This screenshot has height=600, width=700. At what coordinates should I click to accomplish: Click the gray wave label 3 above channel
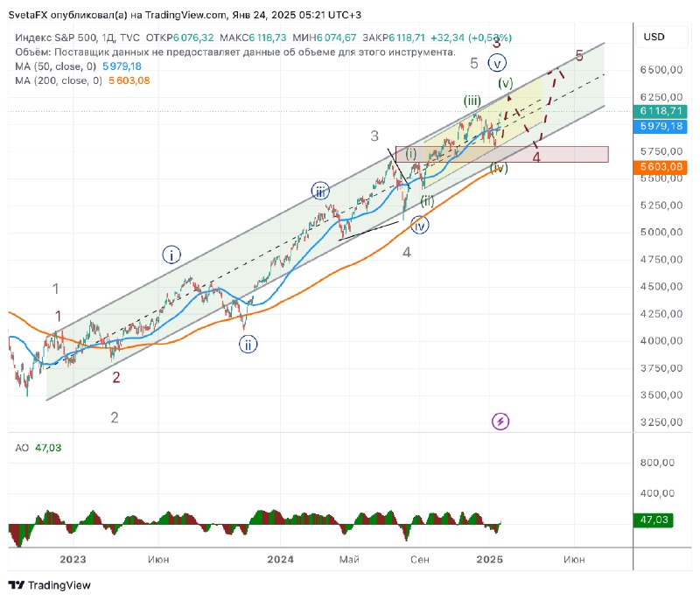click(x=374, y=136)
